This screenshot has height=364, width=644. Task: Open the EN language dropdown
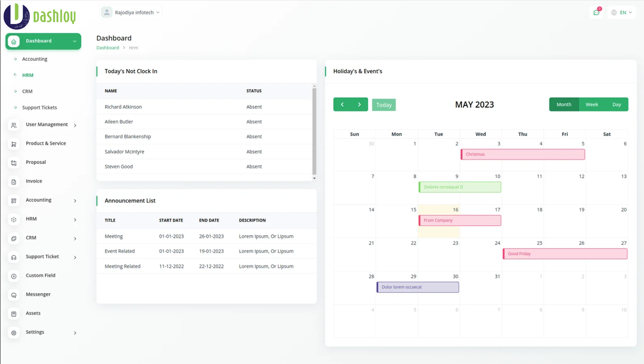pos(622,12)
